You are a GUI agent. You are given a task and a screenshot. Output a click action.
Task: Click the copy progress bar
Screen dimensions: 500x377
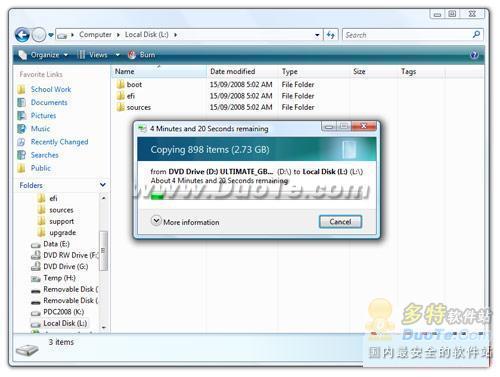(257, 196)
